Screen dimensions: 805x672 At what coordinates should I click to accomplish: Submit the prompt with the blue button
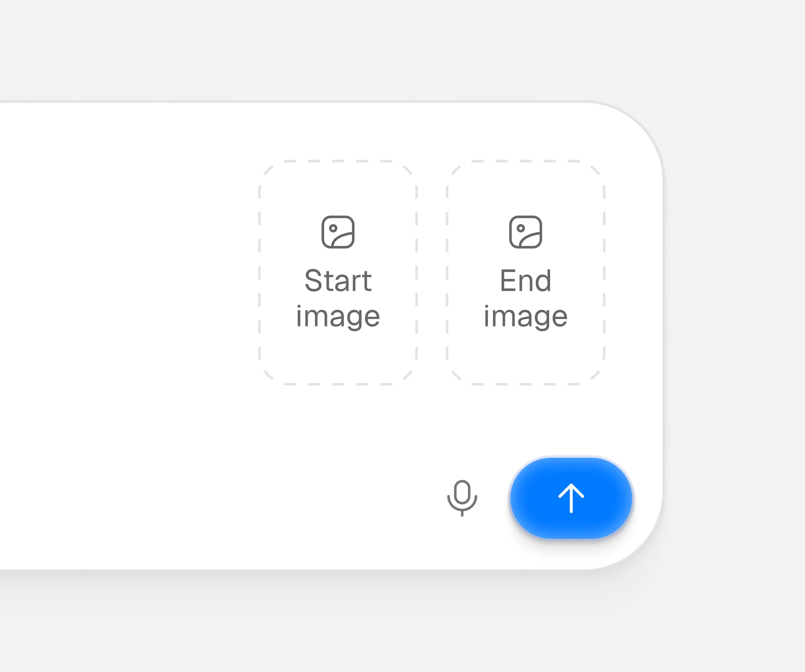(571, 498)
